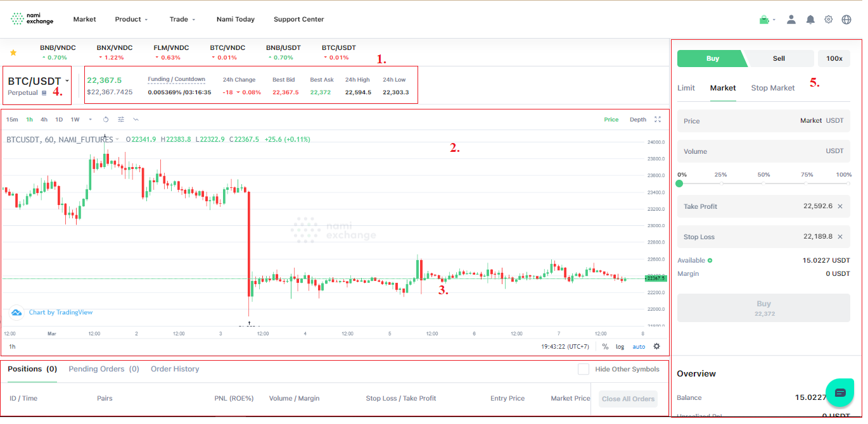The height and width of the screenshot is (424, 868).
Task: Click the favorites star icon
Action: point(13,53)
